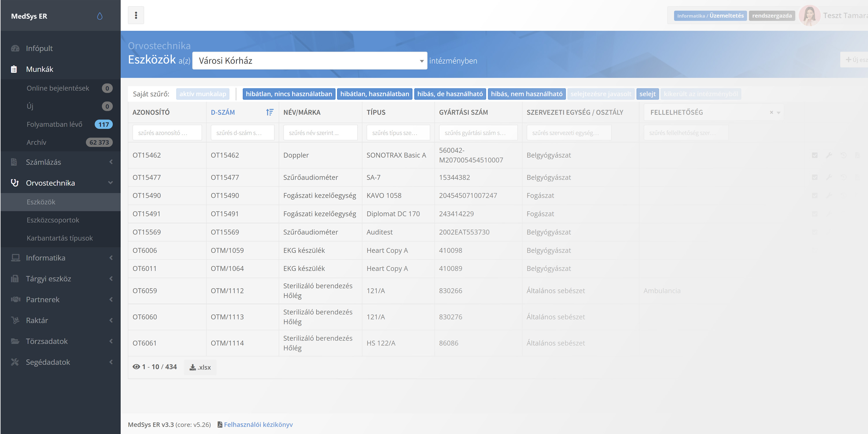
Task: Download the table as .xlsx
Action: coord(200,367)
